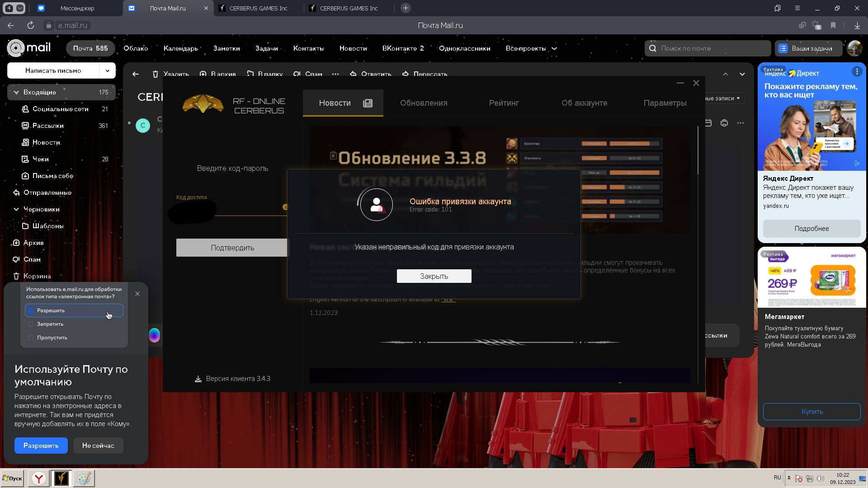Open the Yandex Direct ad options menu
The width and height of the screenshot is (868, 488).
click(x=857, y=71)
